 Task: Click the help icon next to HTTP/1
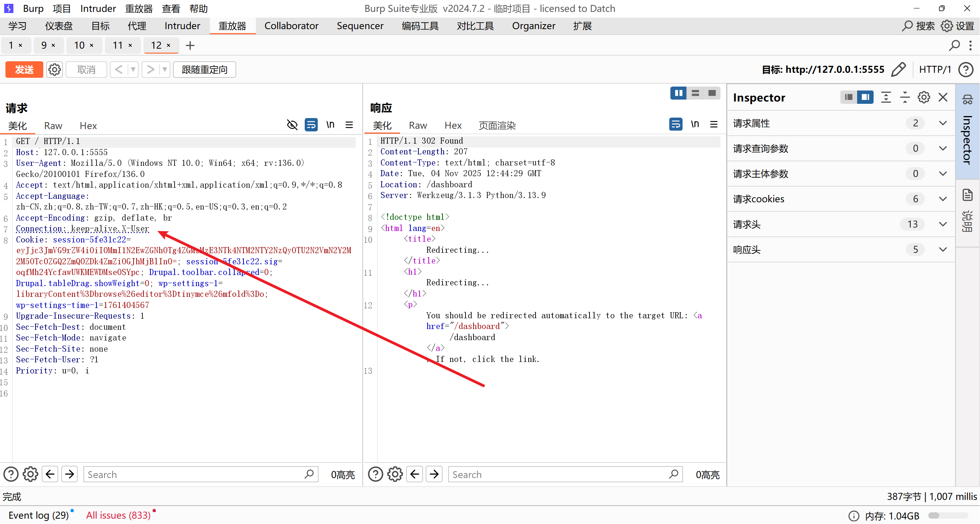coord(965,70)
